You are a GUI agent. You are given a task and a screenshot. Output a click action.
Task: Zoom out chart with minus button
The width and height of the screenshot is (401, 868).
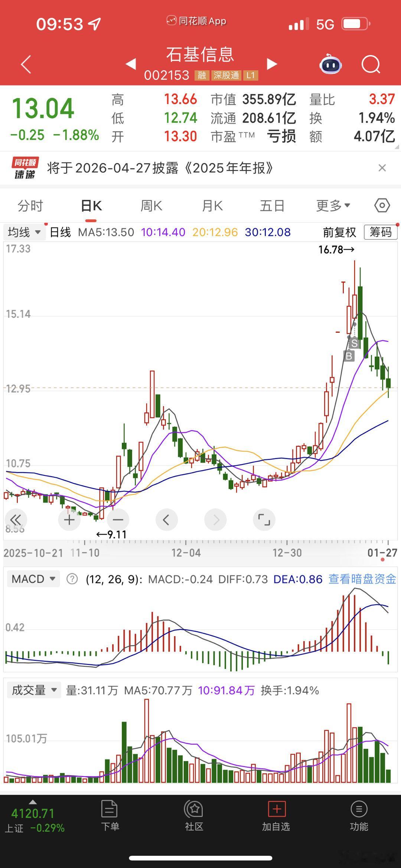[x=118, y=520]
